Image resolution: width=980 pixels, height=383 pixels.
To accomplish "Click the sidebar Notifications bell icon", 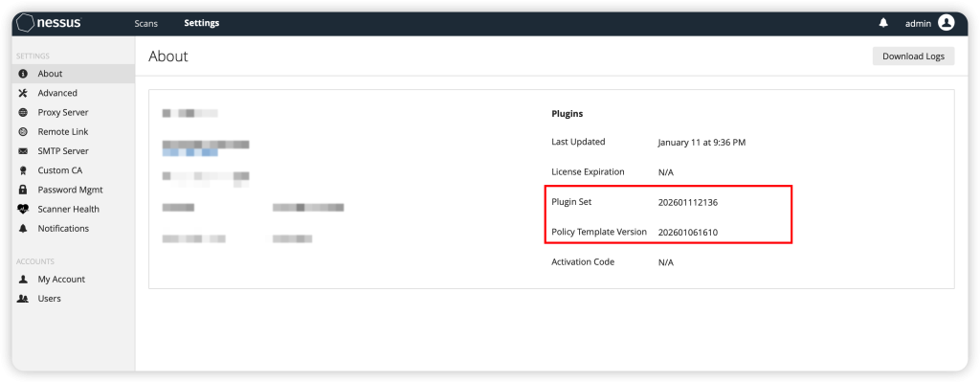I will (23, 229).
